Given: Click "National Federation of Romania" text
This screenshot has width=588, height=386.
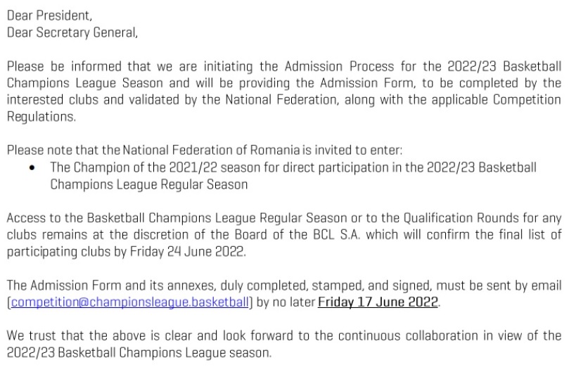Looking at the screenshot, I should tap(212, 150).
